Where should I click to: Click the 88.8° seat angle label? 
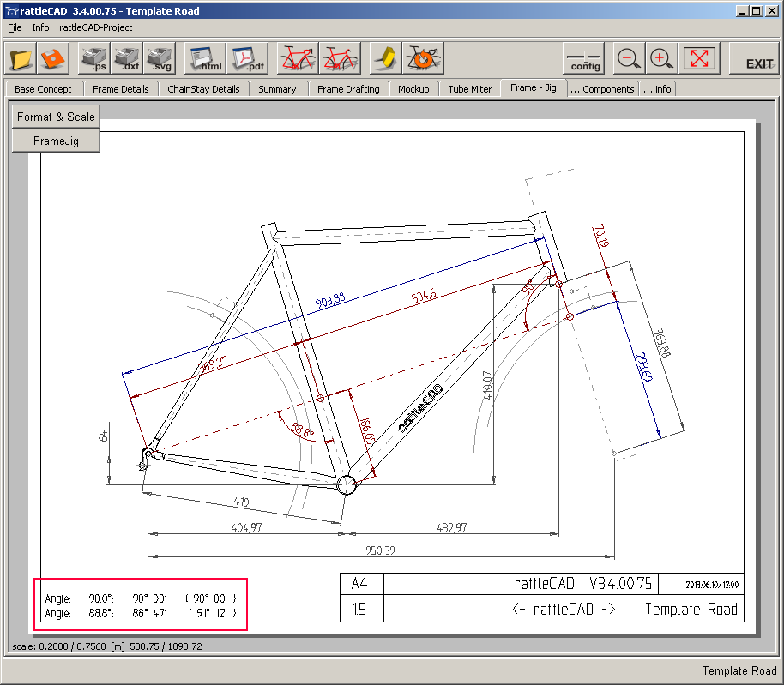tap(302, 430)
